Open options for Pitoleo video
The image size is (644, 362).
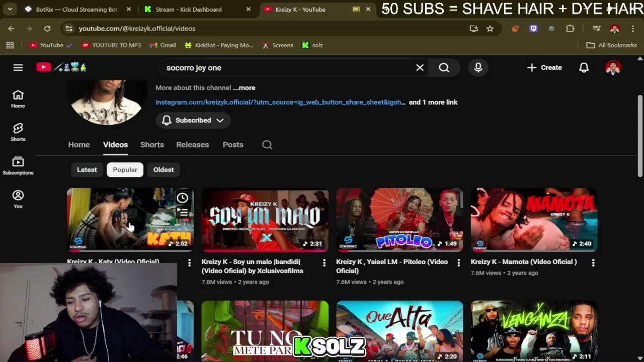(x=458, y=262)
